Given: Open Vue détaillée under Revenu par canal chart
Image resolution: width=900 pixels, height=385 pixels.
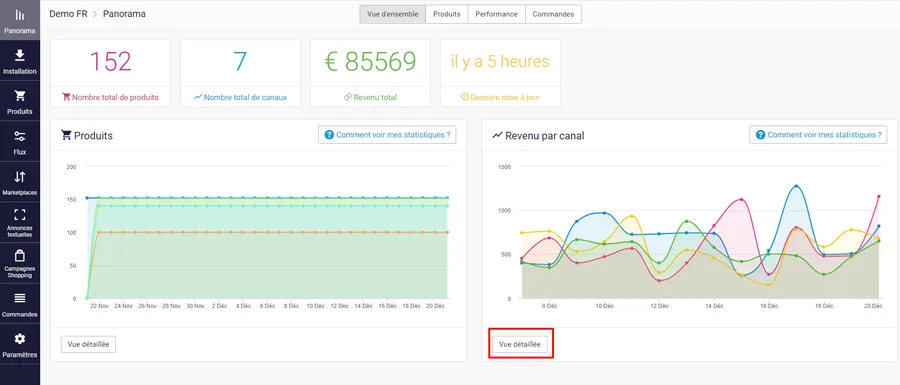Looking at the screenshot, I should (x=519, y=344).
